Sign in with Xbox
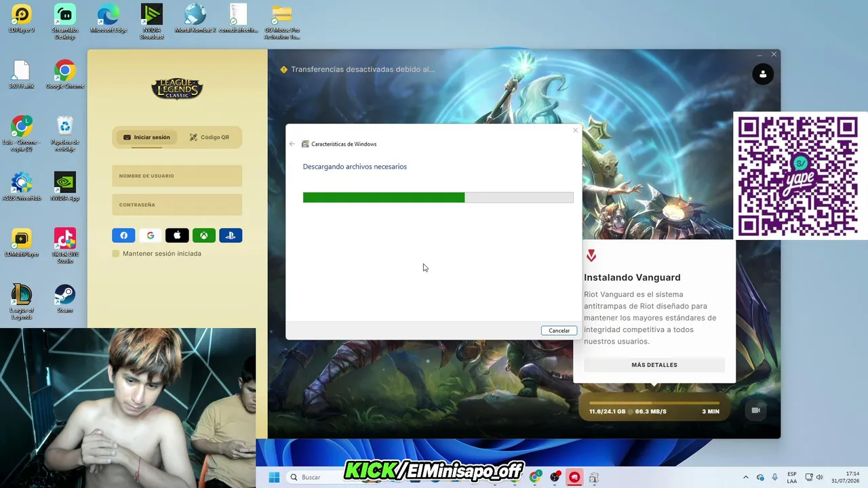This screenshot has width=868, height=488. 204,235
